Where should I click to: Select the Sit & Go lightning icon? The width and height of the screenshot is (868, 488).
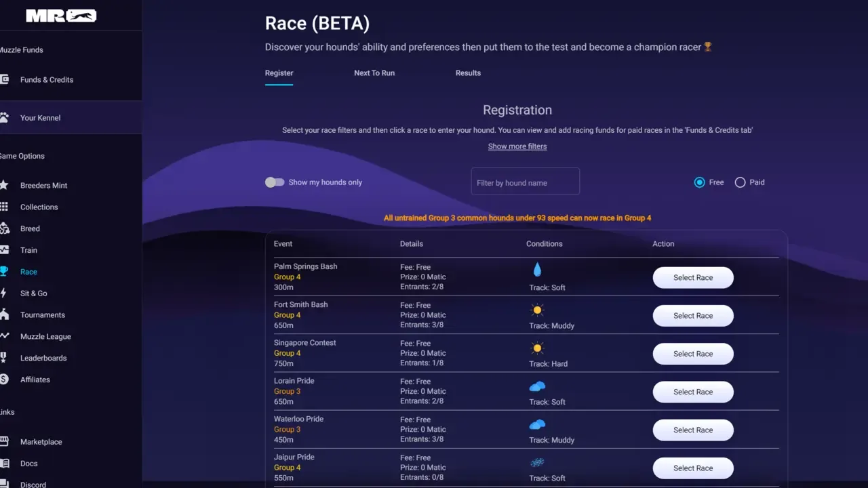pos(4,293)
